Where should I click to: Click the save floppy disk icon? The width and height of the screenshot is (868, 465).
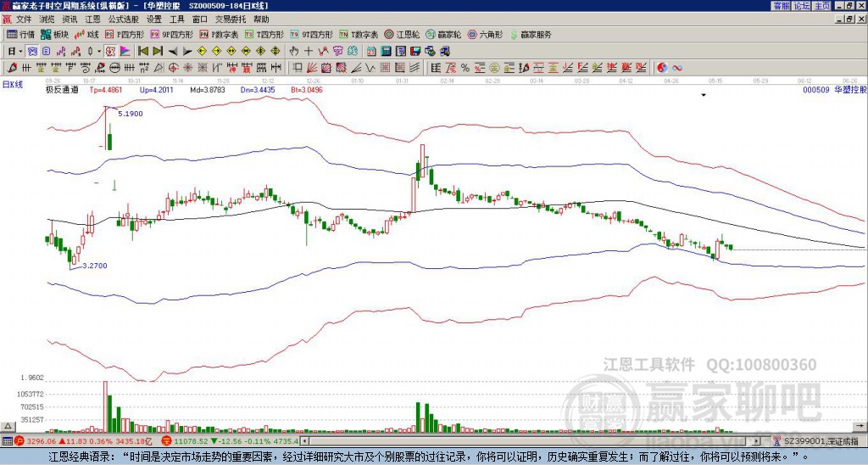coord(415,52)
